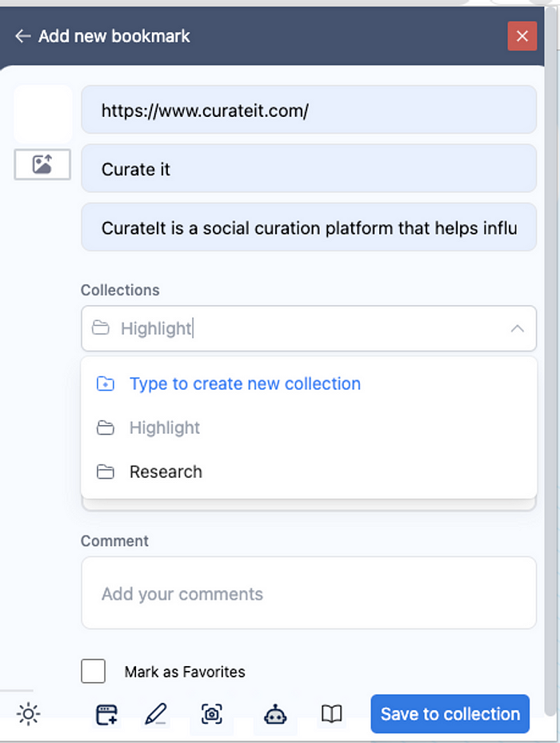Click the Add your comments box
The image size is (560, 743).
pos(309,592)
